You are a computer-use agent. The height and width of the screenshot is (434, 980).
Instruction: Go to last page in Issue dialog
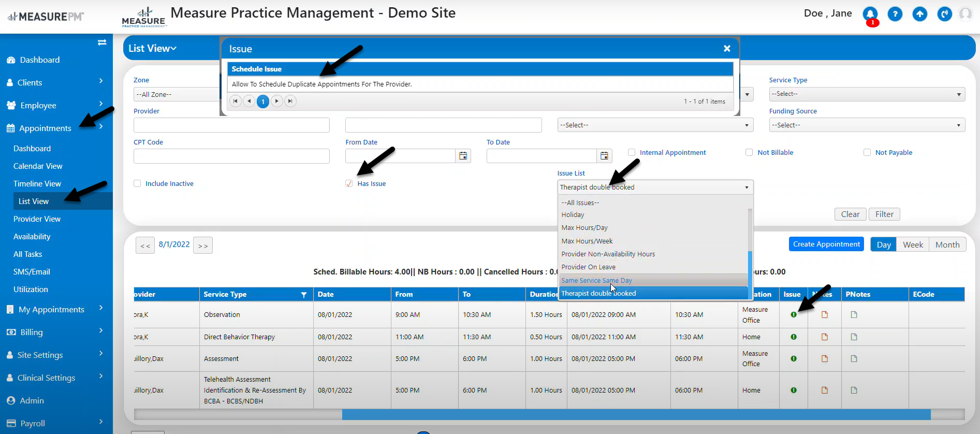click(290, 101)
